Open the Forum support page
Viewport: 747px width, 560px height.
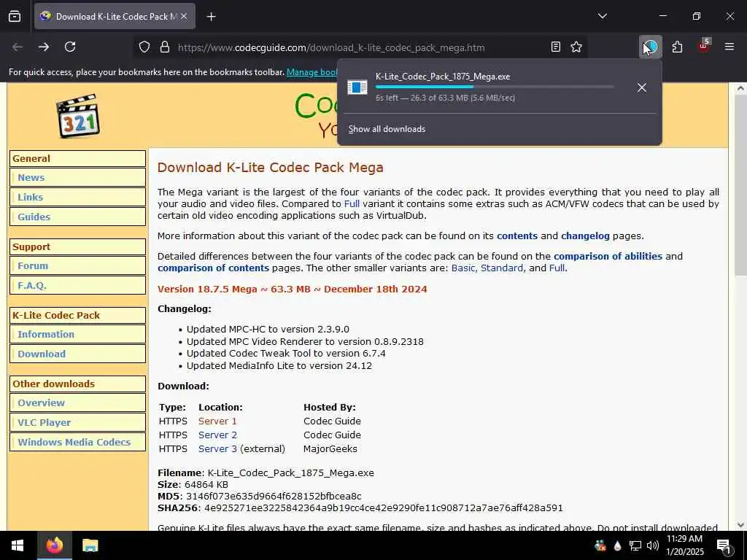tap(33, 265)
